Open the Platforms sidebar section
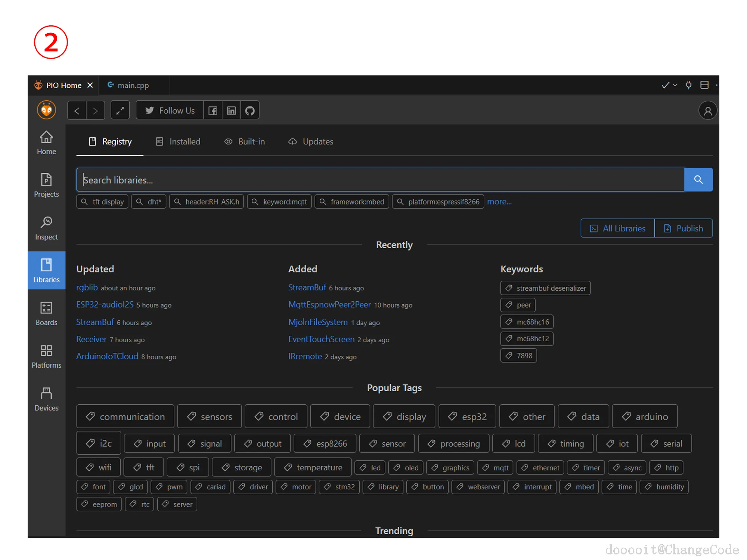 pos(46,356)
